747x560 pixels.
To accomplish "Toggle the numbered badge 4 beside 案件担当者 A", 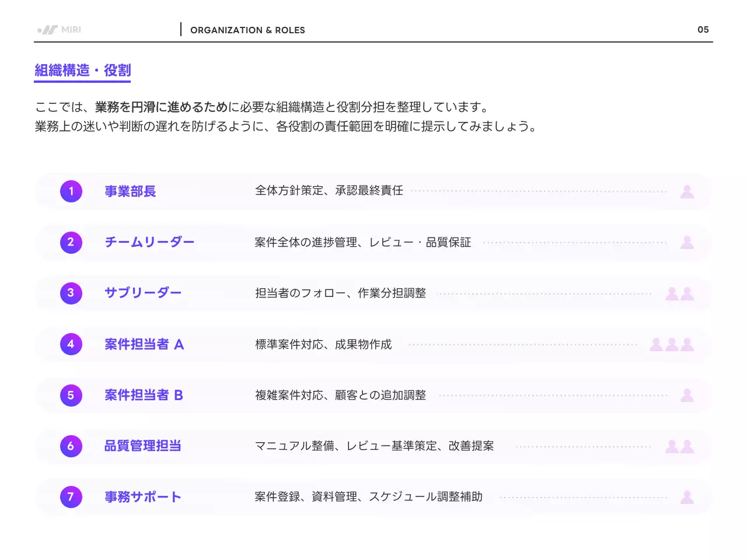I will [71, 344].
